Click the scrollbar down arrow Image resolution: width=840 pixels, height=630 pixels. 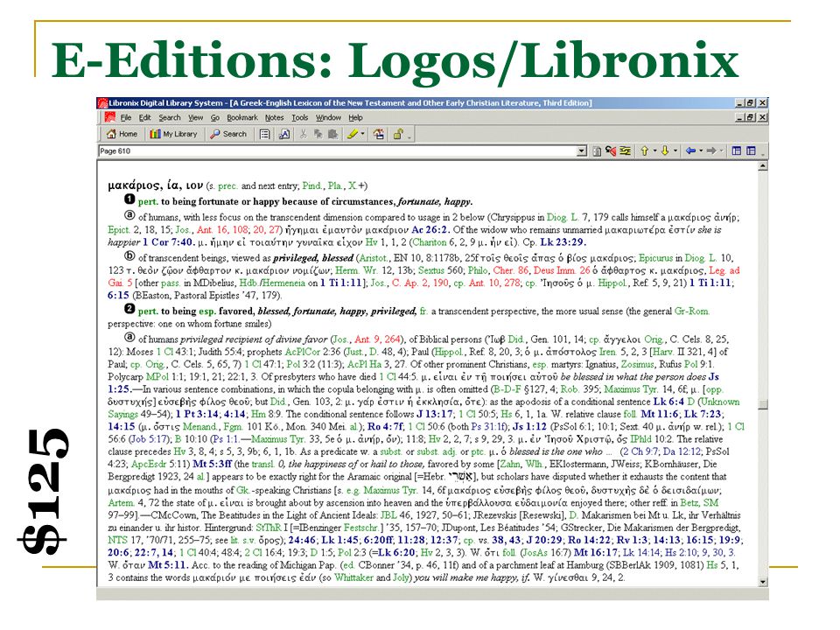763,582
